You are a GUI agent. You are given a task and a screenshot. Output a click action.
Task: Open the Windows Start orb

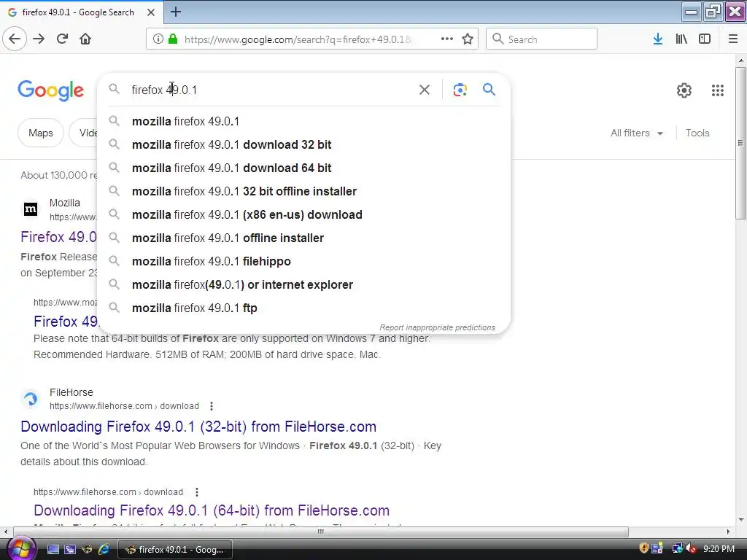[x=20, y=548]
